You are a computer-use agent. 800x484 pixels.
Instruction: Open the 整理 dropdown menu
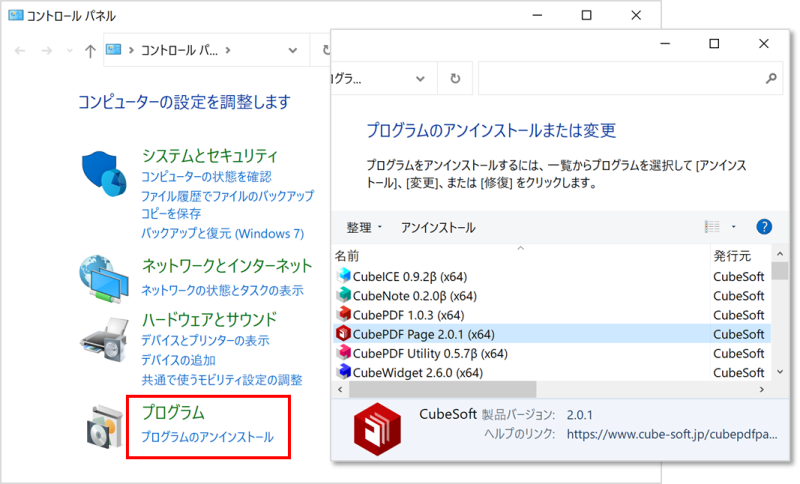coord(364,227)
